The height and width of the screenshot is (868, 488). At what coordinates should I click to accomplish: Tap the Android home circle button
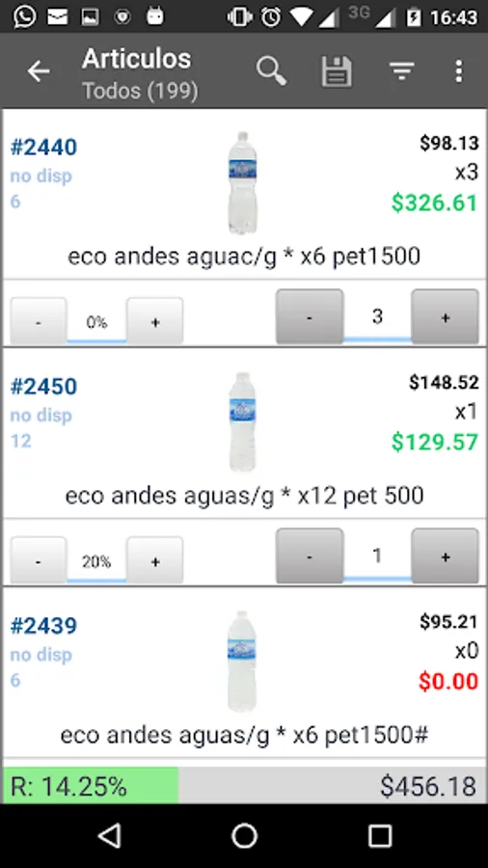244,835
